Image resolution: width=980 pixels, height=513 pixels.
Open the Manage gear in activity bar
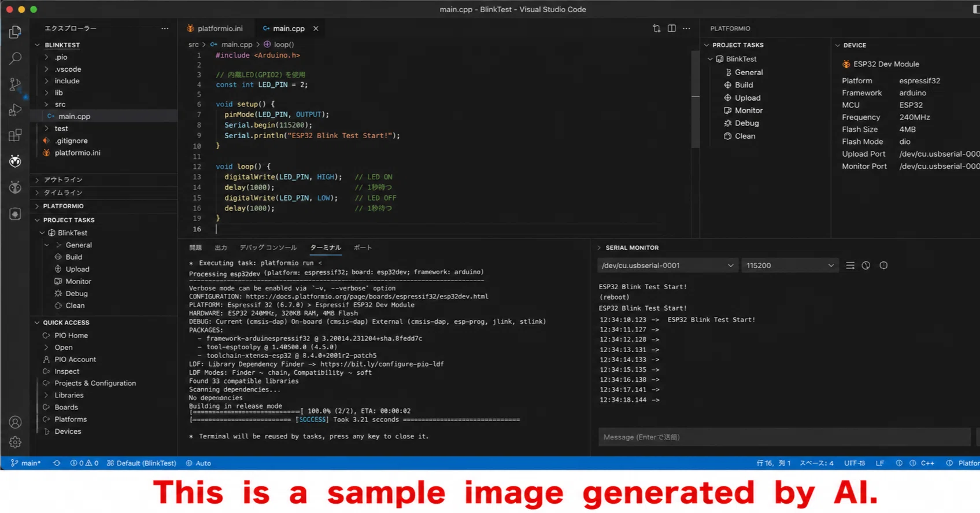15,442
